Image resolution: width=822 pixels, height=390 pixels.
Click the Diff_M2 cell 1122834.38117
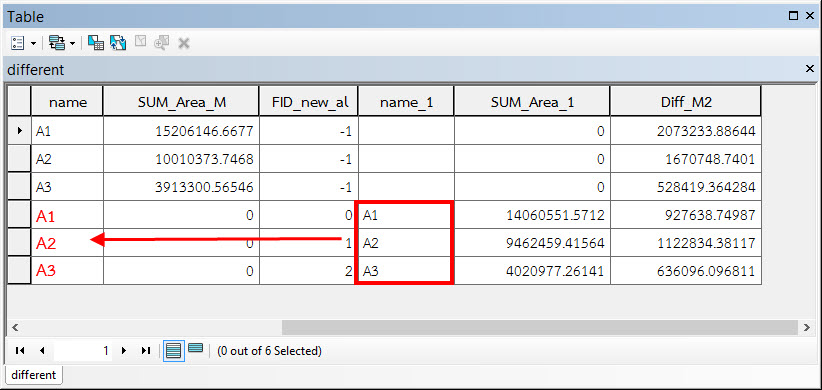(686, 243)
